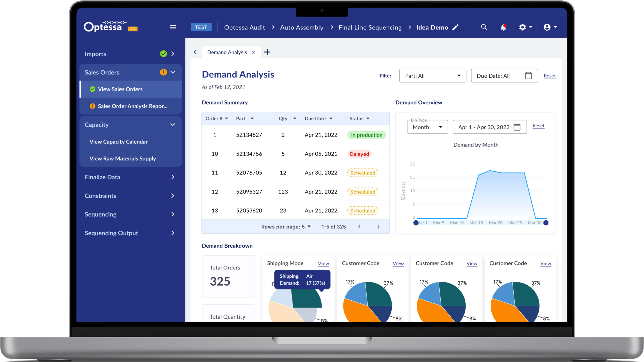Go to next table page arrow

point(378,227)
